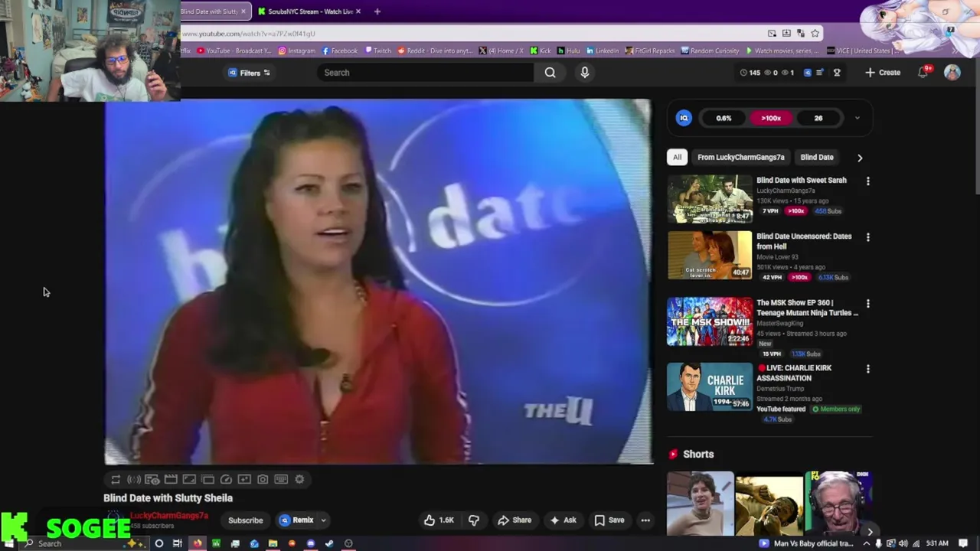Image resolution: width=980 pixels, height=551 pixels.
Task: Click the Ask button
Action: click(x=563, y=520)
